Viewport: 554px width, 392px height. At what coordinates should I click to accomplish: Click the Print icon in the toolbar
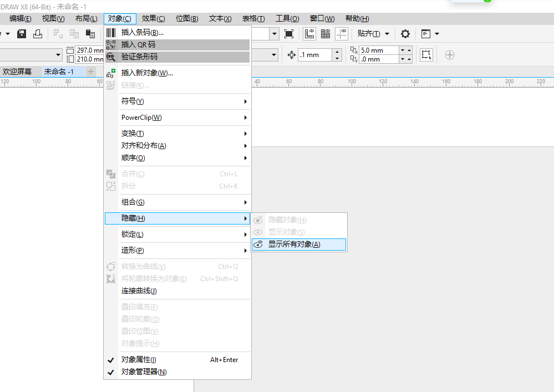point(37,34)
